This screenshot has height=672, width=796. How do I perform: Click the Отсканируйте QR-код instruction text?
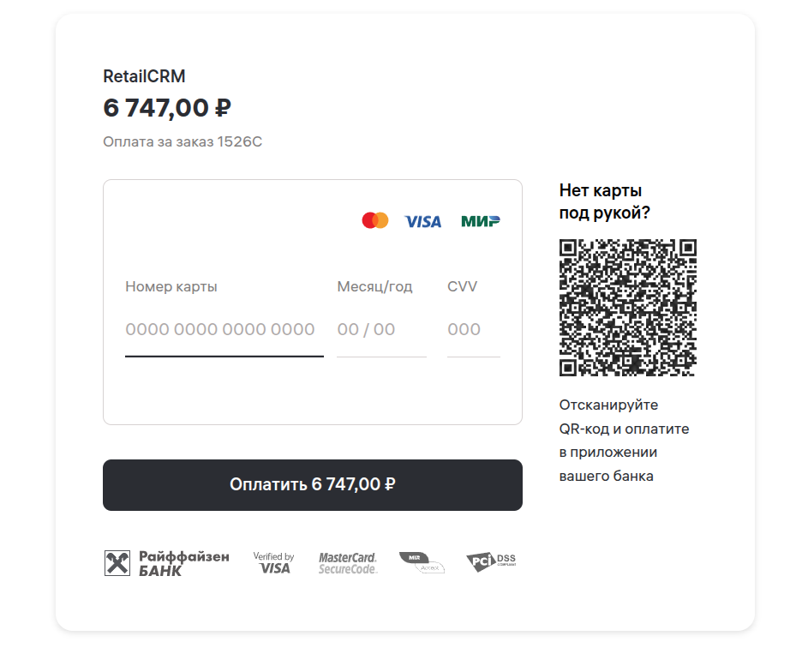tap(624, 440)
